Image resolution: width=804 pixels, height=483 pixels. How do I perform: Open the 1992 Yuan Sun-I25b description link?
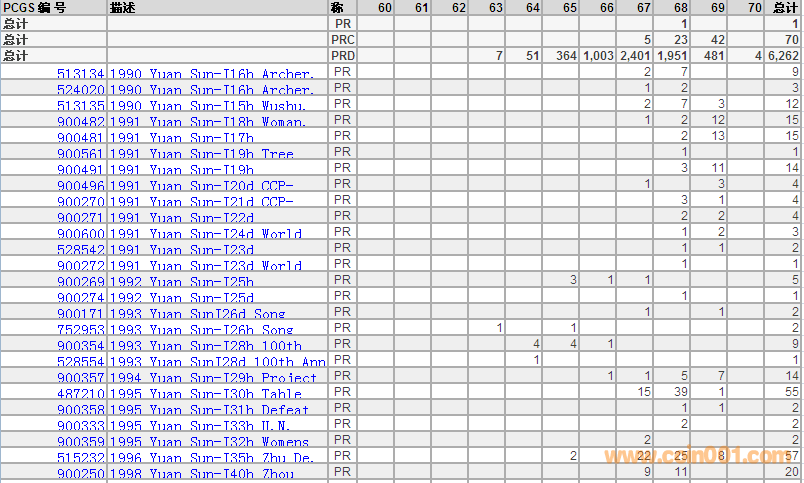(x=181, y=282)
